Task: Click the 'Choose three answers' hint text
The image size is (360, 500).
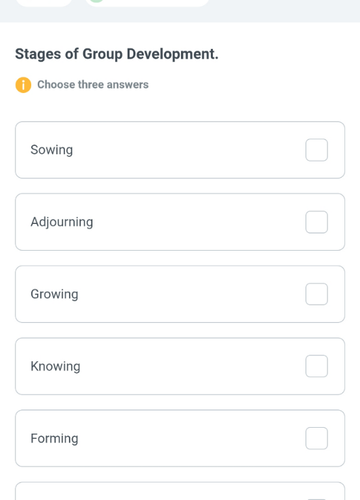Action: click(x=93, y=85)
